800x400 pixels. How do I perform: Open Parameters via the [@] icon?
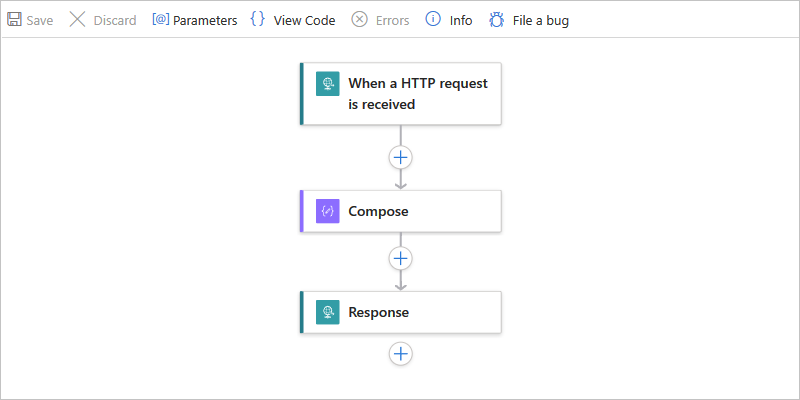pos(160,20)
